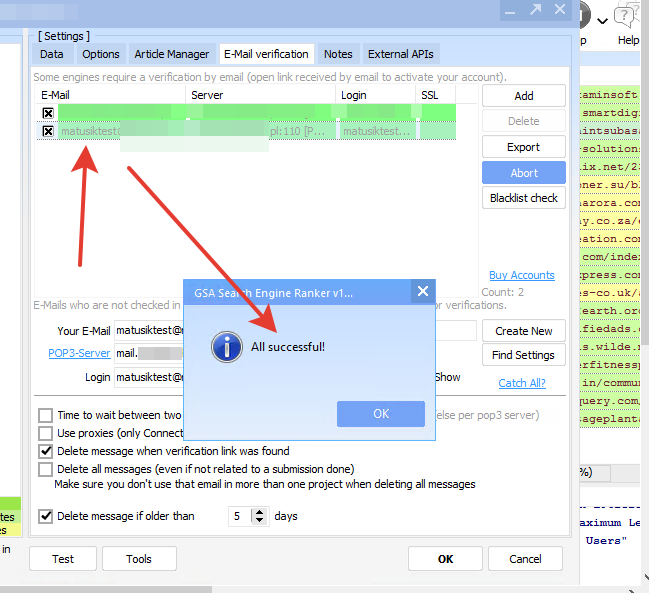Click the Add email account button
Screen dimensions: 649x593
pos(524,96)
